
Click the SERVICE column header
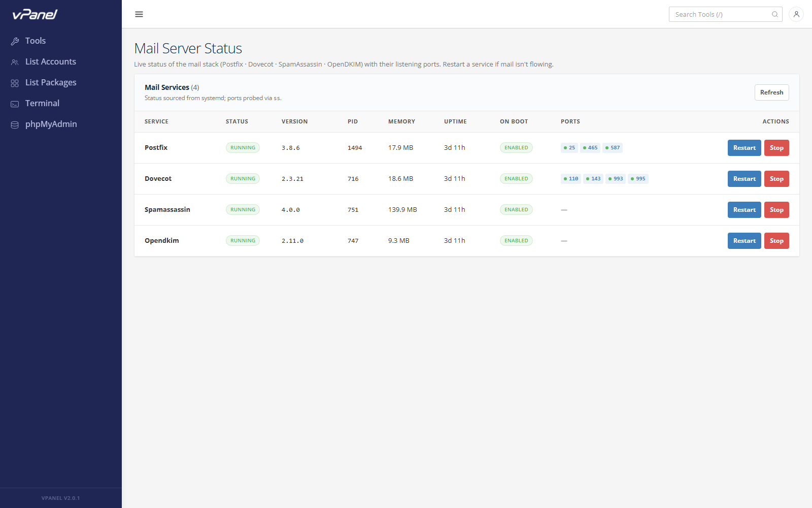[x=156, y=121]
